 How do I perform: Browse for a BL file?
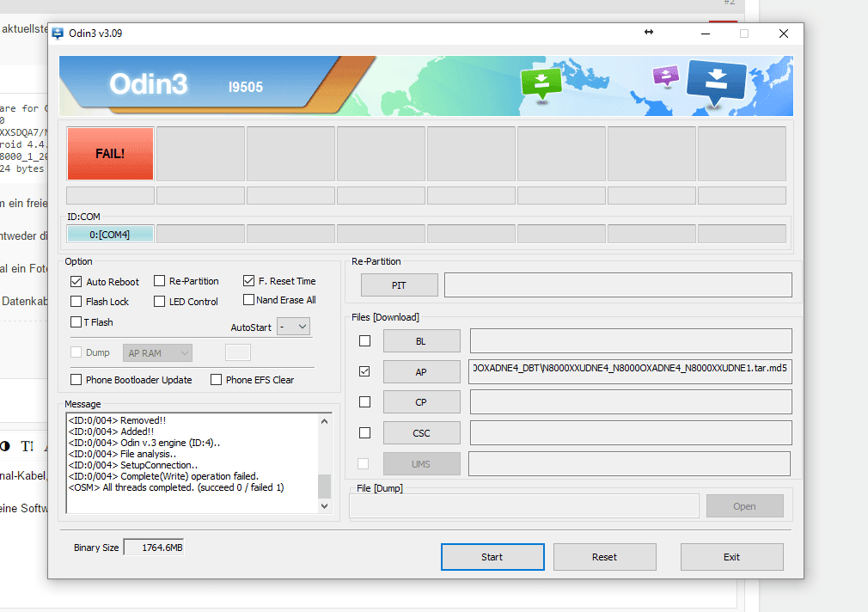[x=421, y=341]
